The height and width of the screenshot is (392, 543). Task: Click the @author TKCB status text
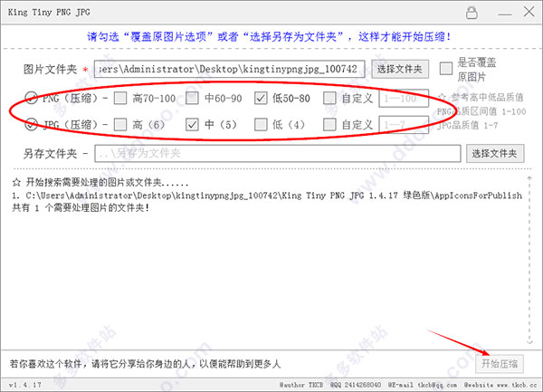click(x=301, y=385)
